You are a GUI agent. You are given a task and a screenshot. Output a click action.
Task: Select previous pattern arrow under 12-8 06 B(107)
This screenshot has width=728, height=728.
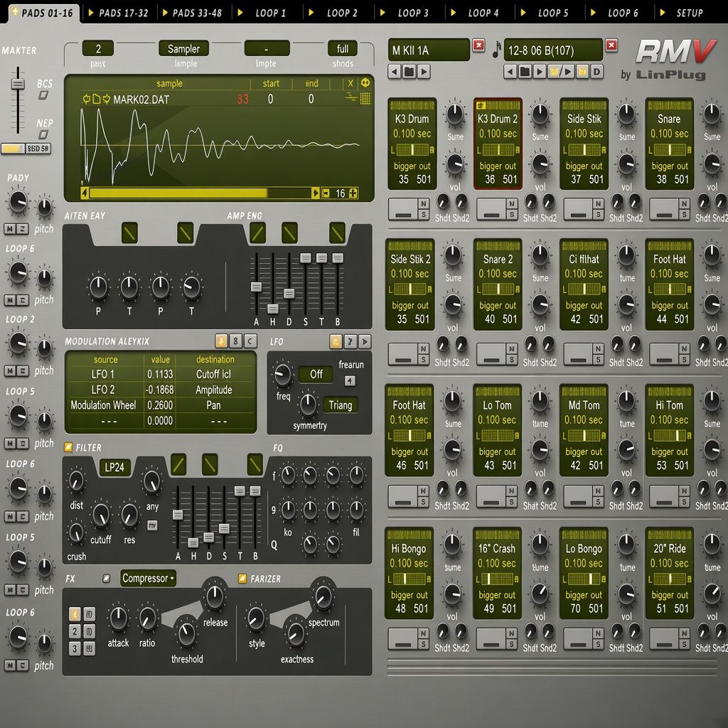click(510, 72)
